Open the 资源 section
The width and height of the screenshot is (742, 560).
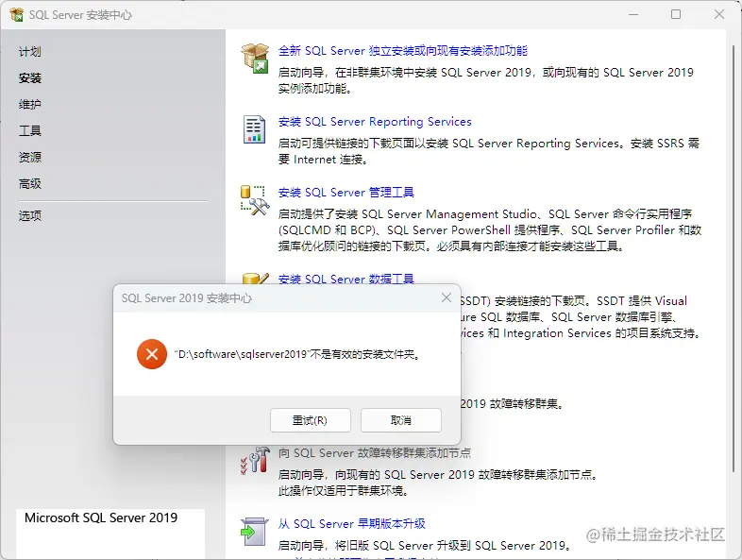(x=30, y=157)
